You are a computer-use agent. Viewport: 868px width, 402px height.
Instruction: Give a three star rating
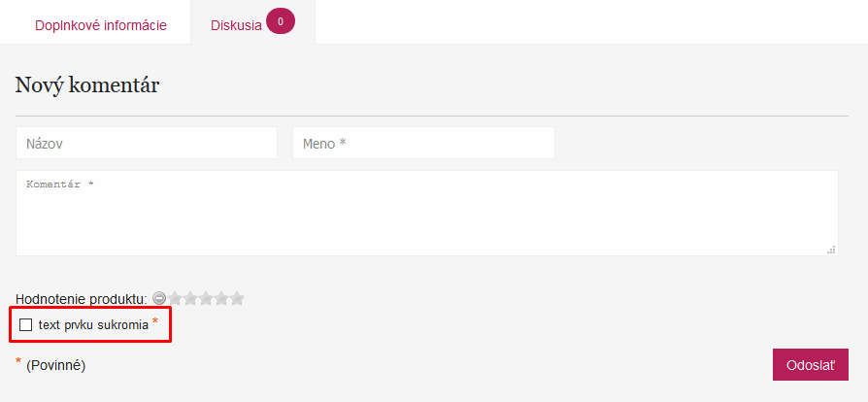coord(206,298)
